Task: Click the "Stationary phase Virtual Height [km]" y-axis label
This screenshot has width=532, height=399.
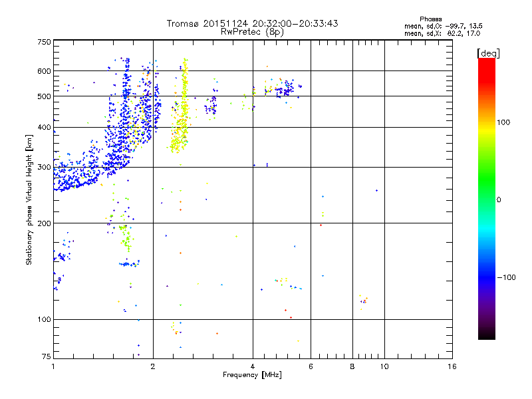Action: (29, 199)
